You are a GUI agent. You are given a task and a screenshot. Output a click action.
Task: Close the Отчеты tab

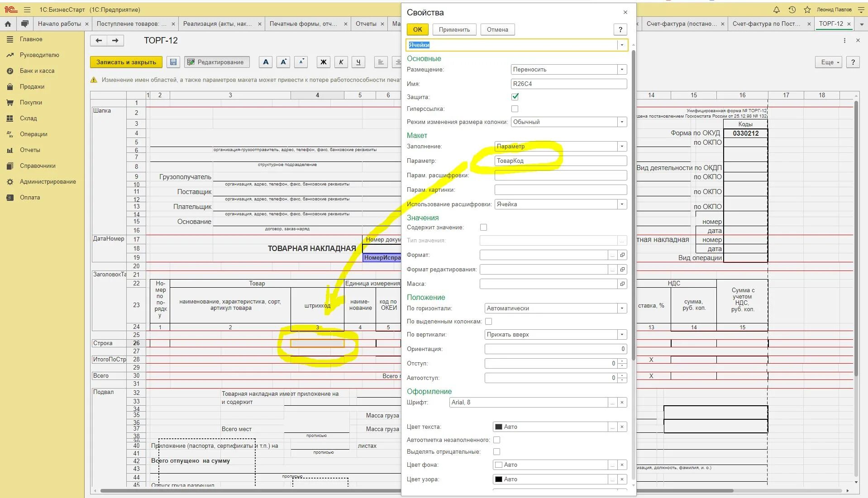point(382,24)
